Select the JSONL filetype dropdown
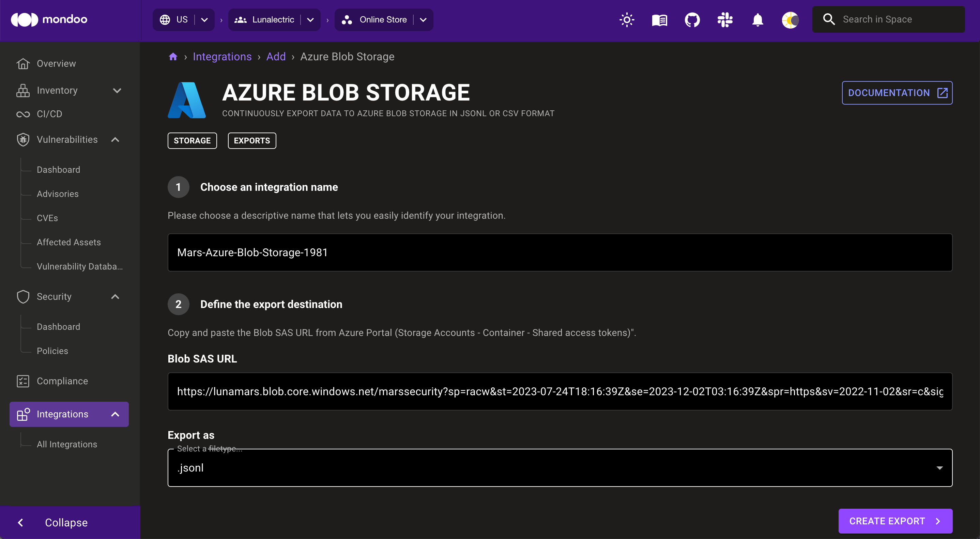Viewport: 980px width, 539px height. (560, 467)
